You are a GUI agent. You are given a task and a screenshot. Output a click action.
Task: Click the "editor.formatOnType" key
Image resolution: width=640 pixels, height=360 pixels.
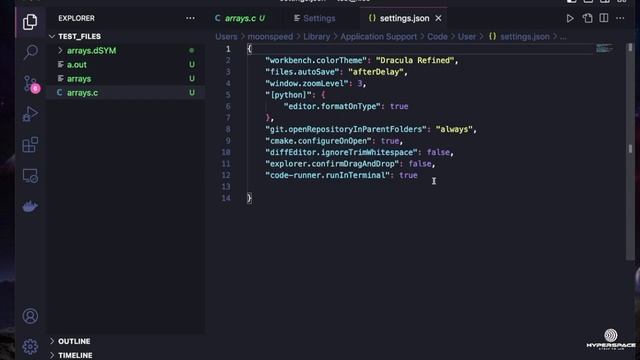(x=332, y=106)
